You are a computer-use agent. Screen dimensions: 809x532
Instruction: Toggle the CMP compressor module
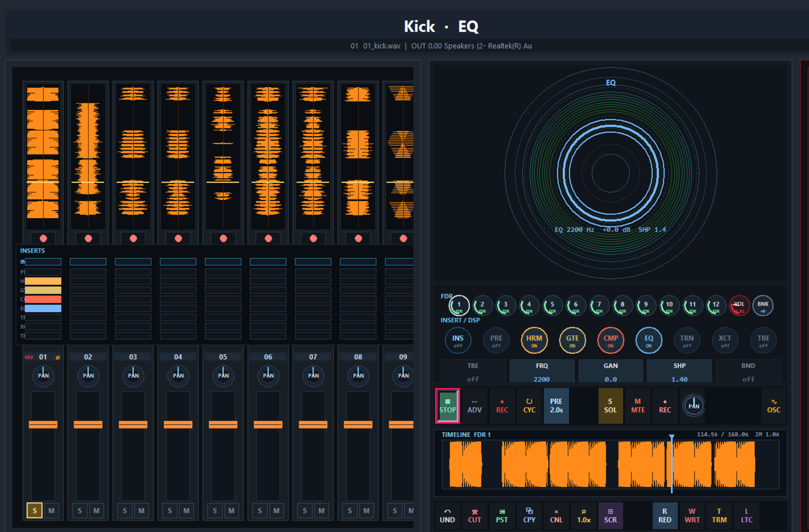610,340
